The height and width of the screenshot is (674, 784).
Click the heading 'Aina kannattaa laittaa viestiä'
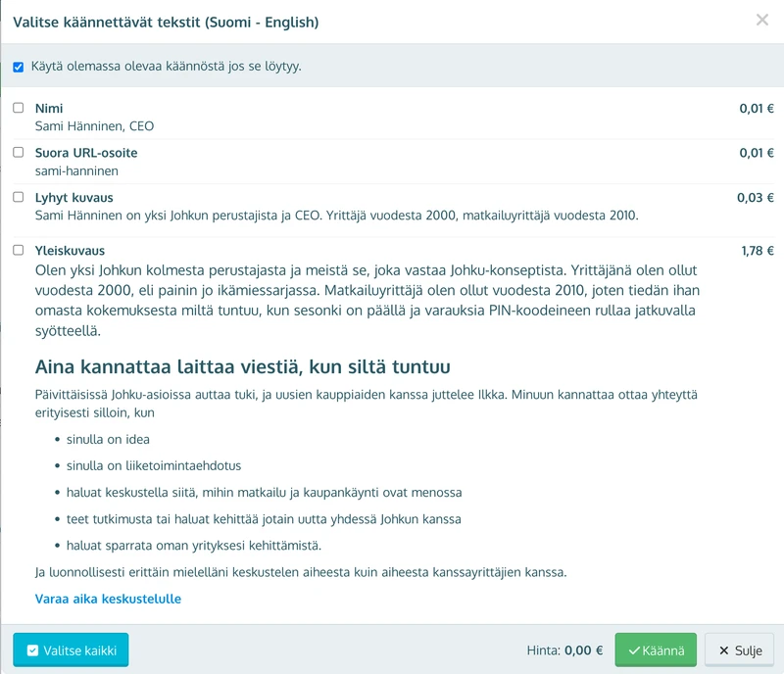[x=242, y=366]
